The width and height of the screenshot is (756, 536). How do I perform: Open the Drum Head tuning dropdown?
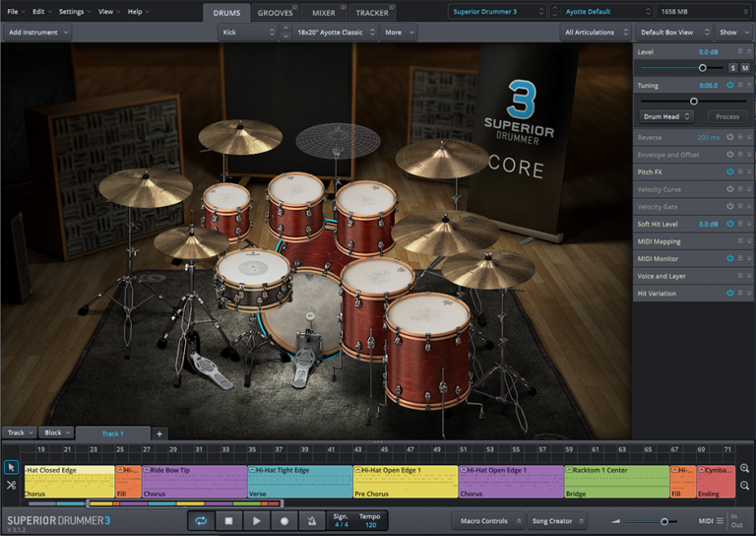click(x=666, y=116)
